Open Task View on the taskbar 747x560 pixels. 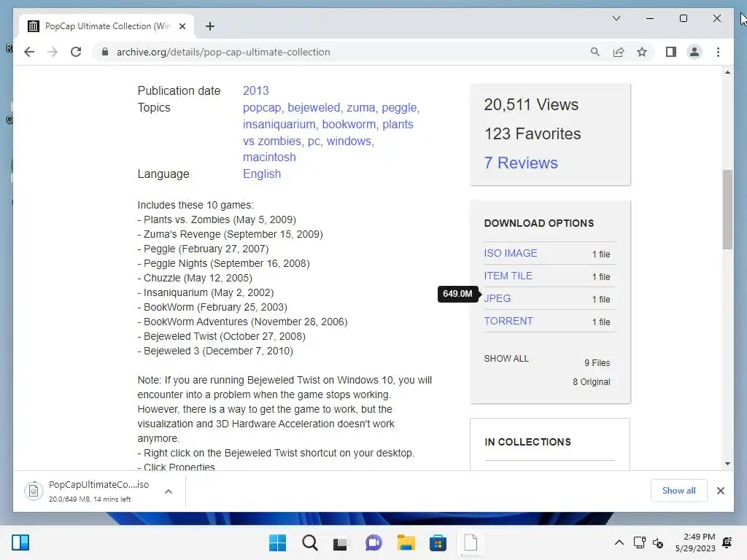341,542
